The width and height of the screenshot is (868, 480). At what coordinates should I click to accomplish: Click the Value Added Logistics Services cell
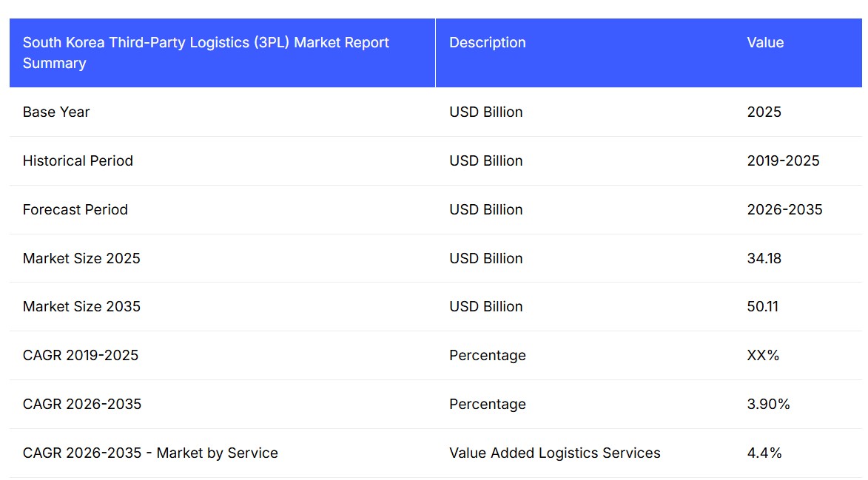point(554,453)
